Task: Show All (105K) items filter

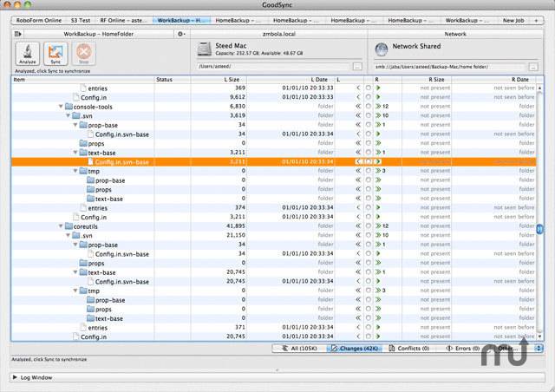Action: click(x=299, y=349)
